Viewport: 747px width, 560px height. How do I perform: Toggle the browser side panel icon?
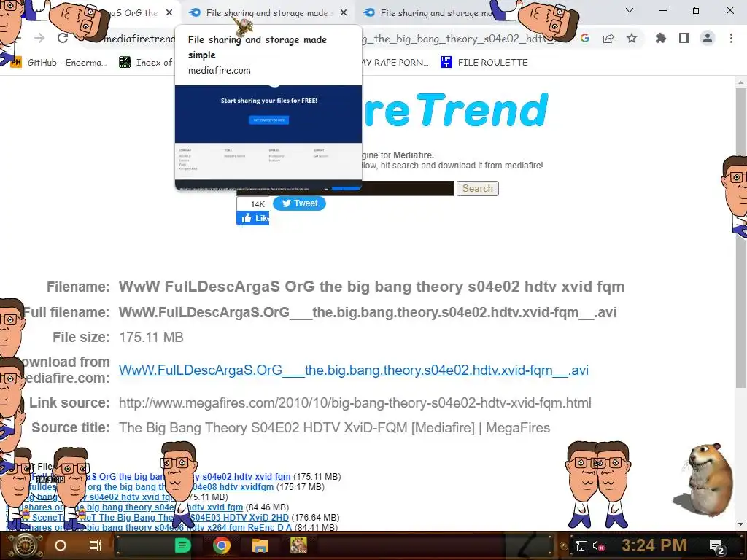(684, 38)
